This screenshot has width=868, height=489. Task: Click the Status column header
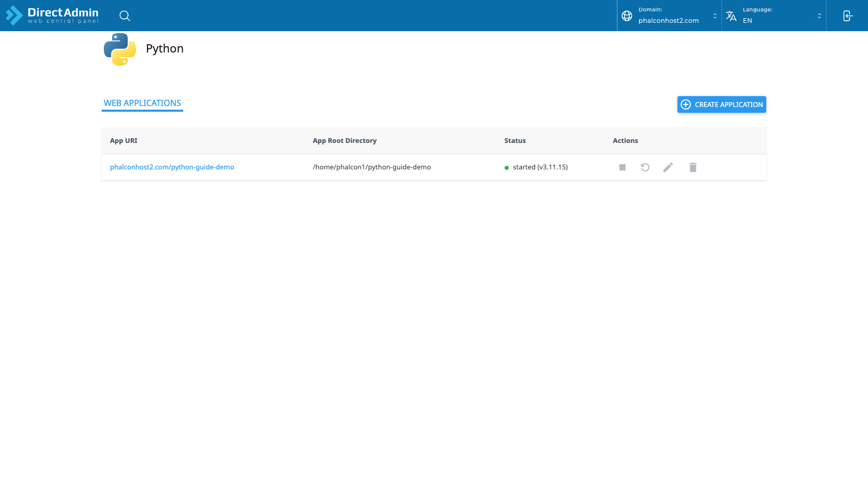pos(515,140)
